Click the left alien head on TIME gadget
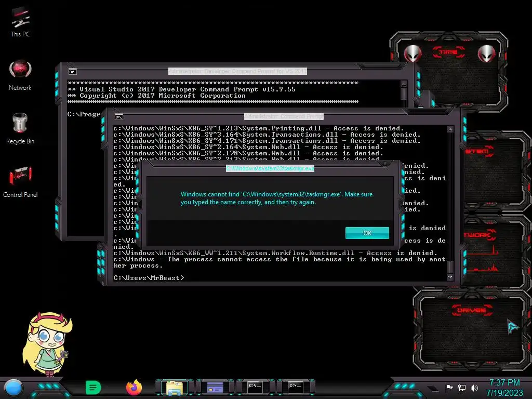532x399 pixels. (413, 54)
